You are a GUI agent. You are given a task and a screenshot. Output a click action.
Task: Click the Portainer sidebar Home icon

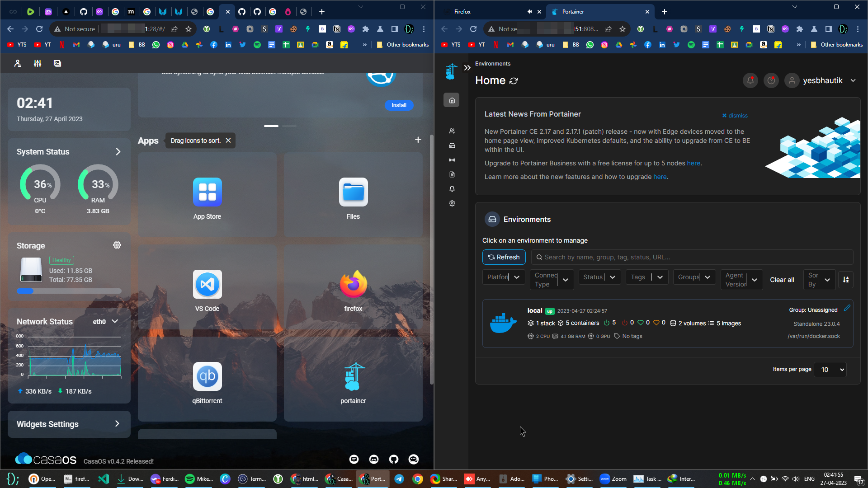pyautogui.click(x=452, y=100)
